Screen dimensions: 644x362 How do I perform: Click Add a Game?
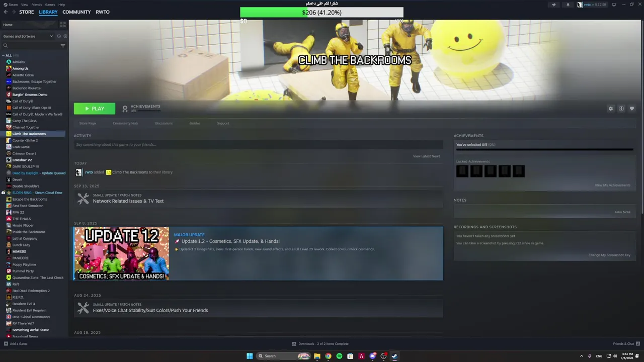[x=16, y=344]
